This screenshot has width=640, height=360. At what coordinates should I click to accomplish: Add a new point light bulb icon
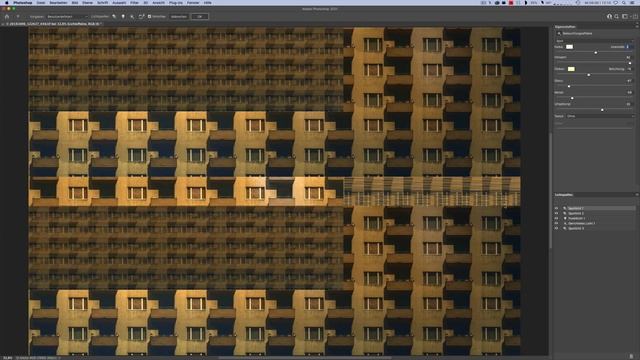pos(123,17)
